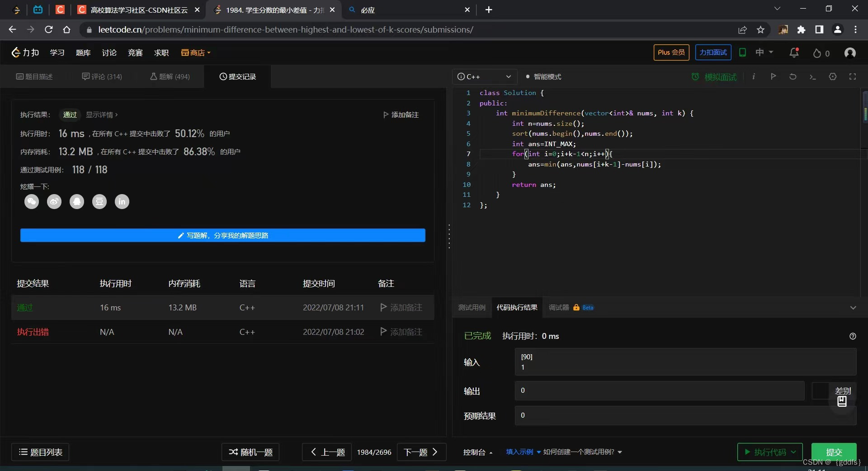Open 题库 in top navigation
The width and height of the screenshot is (868, 471).
[x=83, y=53]
